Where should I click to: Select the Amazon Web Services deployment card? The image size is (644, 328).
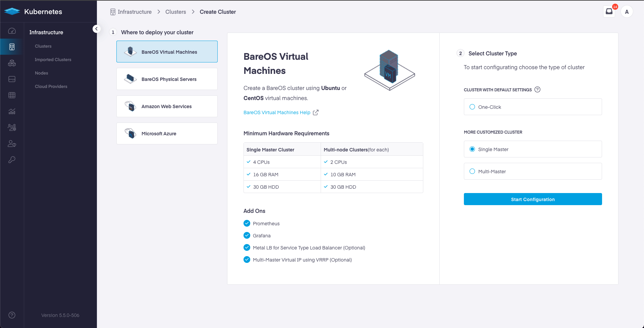pos(167,106)
